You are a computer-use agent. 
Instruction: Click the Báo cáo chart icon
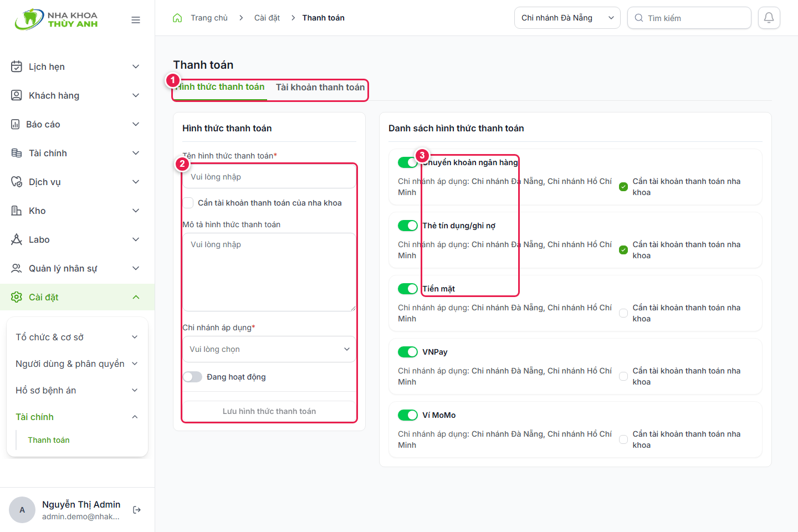tap(16, 124)
